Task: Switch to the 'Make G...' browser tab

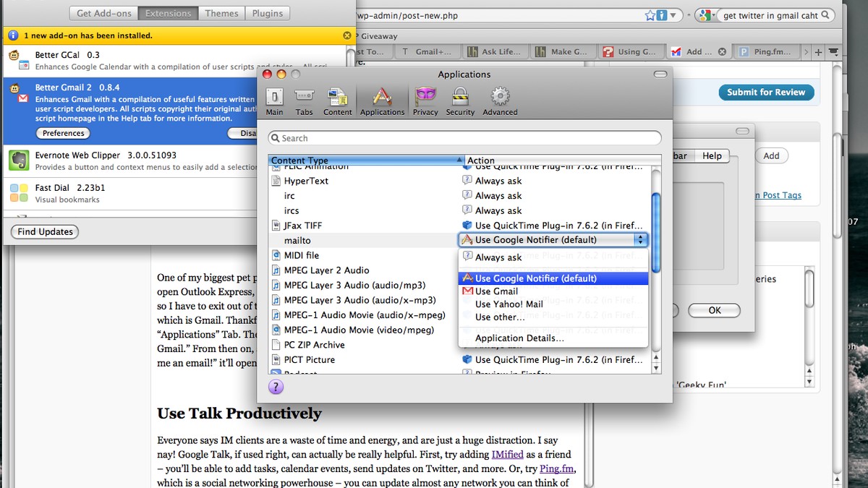Action: [x=563, y=51]
